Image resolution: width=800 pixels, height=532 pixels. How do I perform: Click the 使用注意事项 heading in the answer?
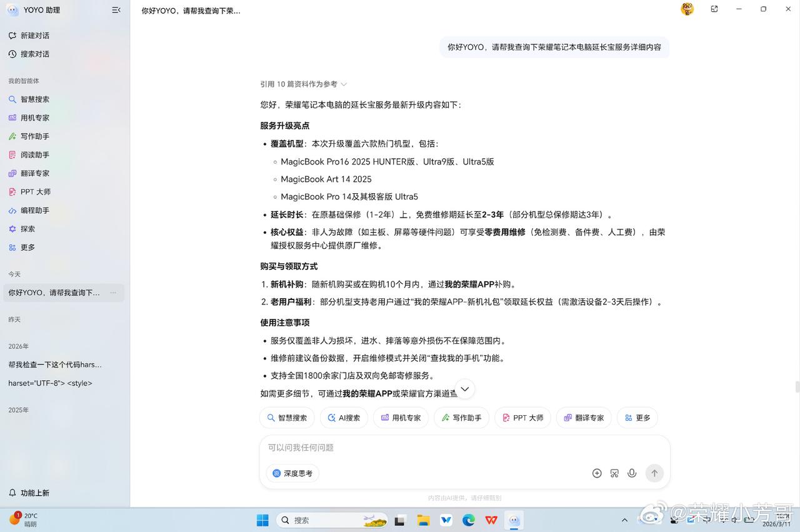click(285, 323)
